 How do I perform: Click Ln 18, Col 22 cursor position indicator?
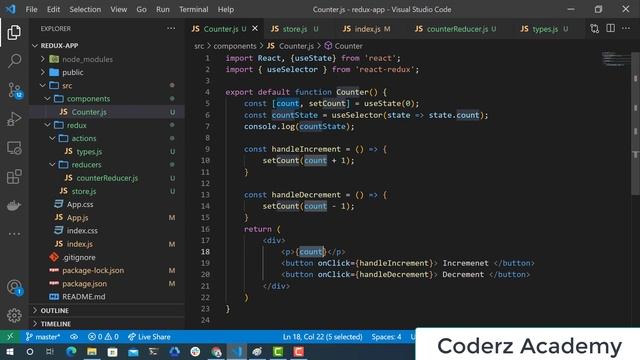click(322, 337)
